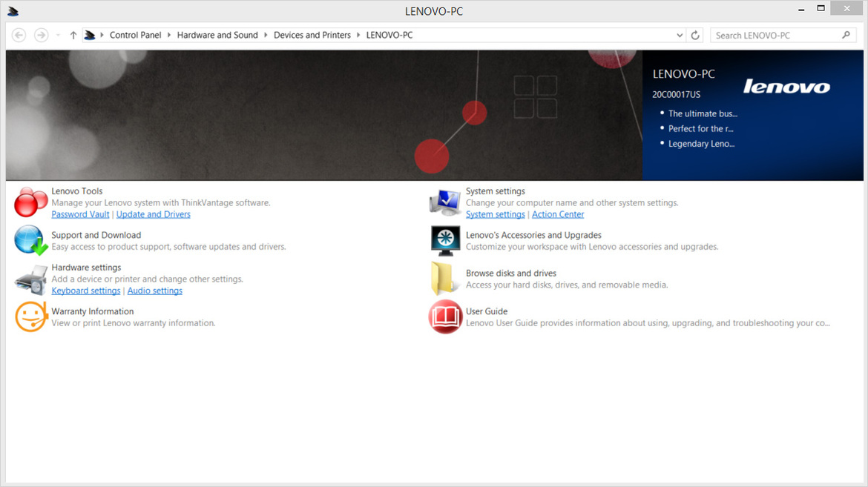
Task: Open the User Guide red book icon
Action: [x=445, y=317]
